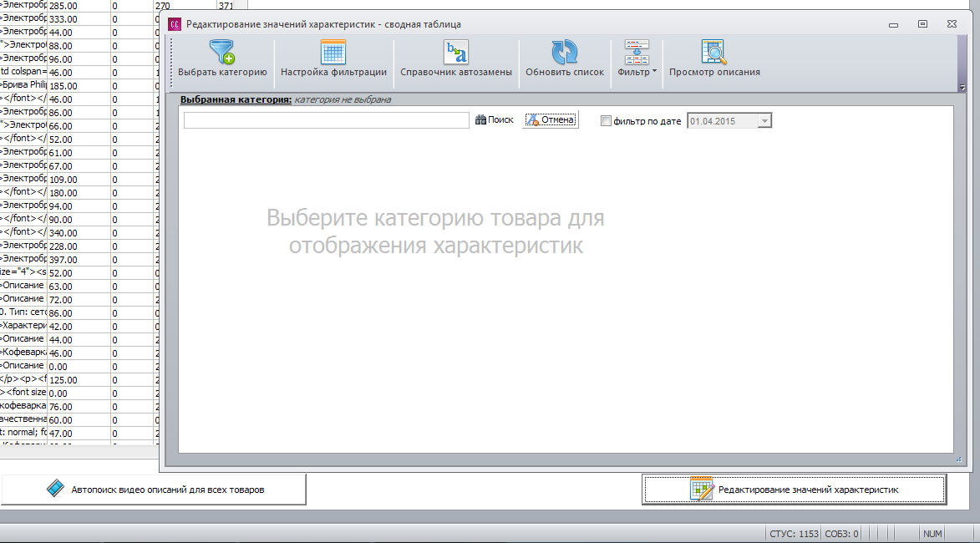Click the table-pencil icon on Редактирование button
Image resolution: width=980 pixels, height=543 pixels.
coord(702,489)
